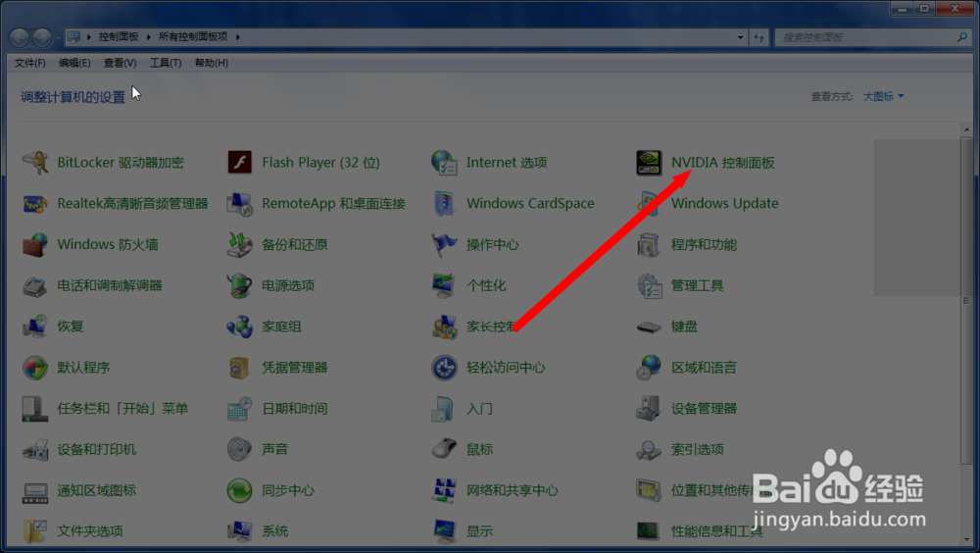Viewport: 980px width, 553px height.
Task: Open the 文件夹选项 link
Action: tap(90, 531)
